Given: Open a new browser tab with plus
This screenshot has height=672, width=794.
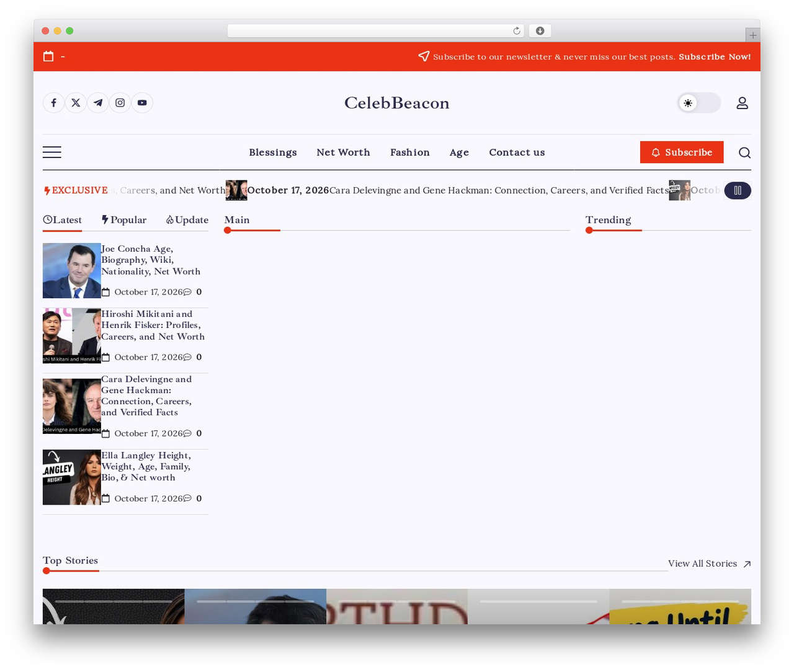Looking at the screenshot, I should (x=752, y=35).
